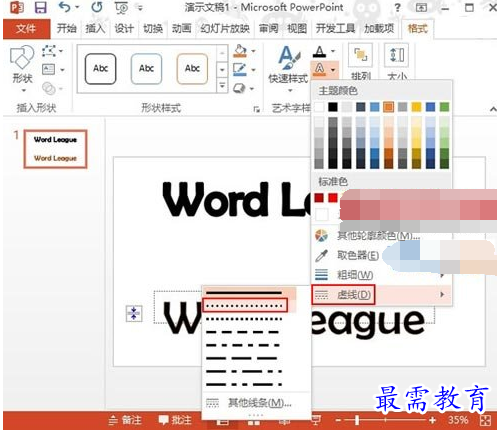The height and width of the screenshot is (430, 497).
Task: Switch to the Animations tab
Action: (181, 29)
